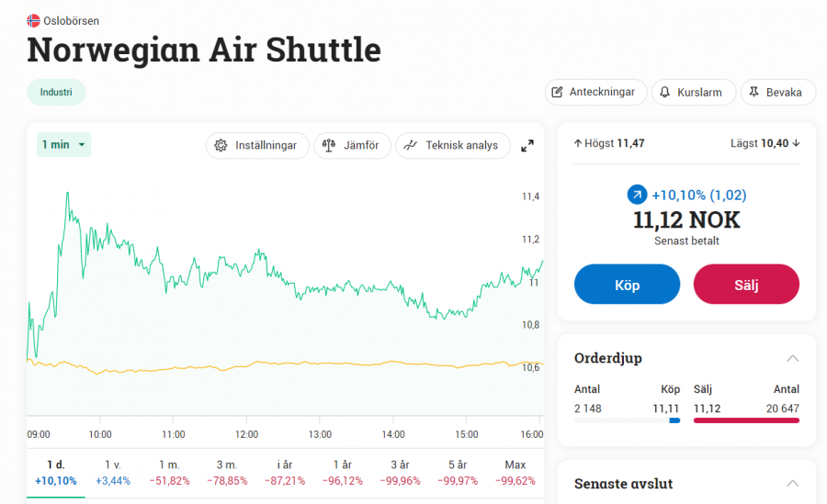This screenshot has width=827, height=504.
Task: Collapse the Orderdjup panel
Action: coord(792,358)
